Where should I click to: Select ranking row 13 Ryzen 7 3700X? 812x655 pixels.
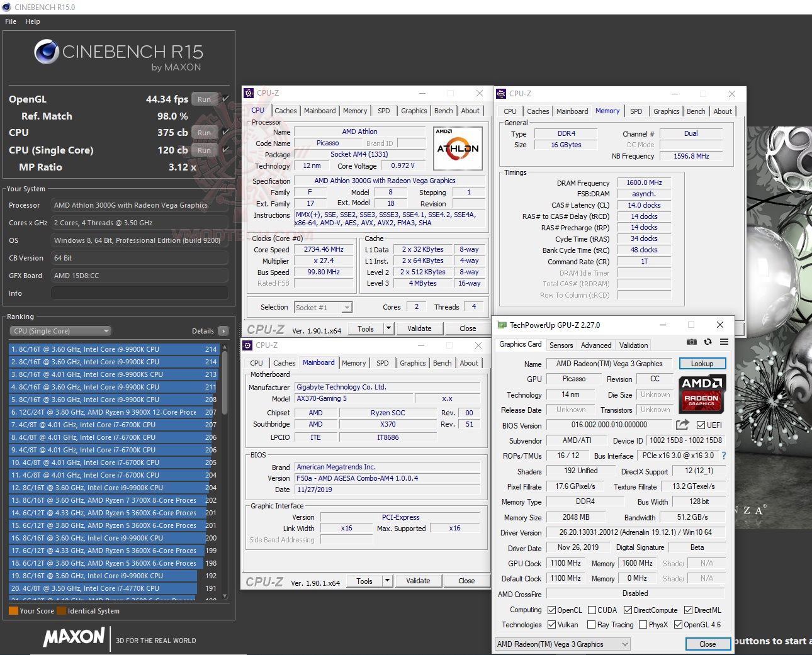pyautogui.click(x=113, y=500)
